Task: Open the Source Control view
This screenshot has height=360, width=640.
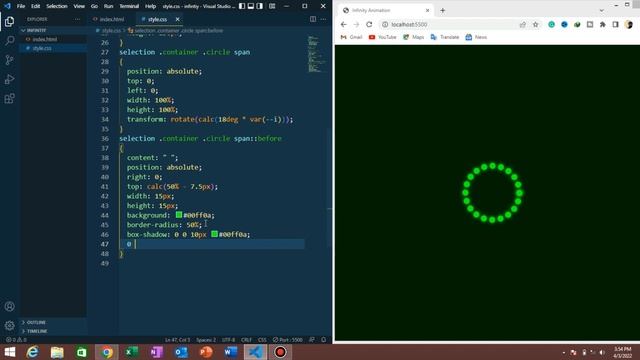Action: [9, 60]
